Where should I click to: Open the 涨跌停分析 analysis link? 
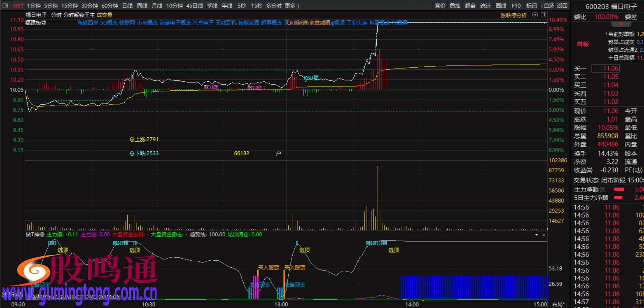[513, 15]
